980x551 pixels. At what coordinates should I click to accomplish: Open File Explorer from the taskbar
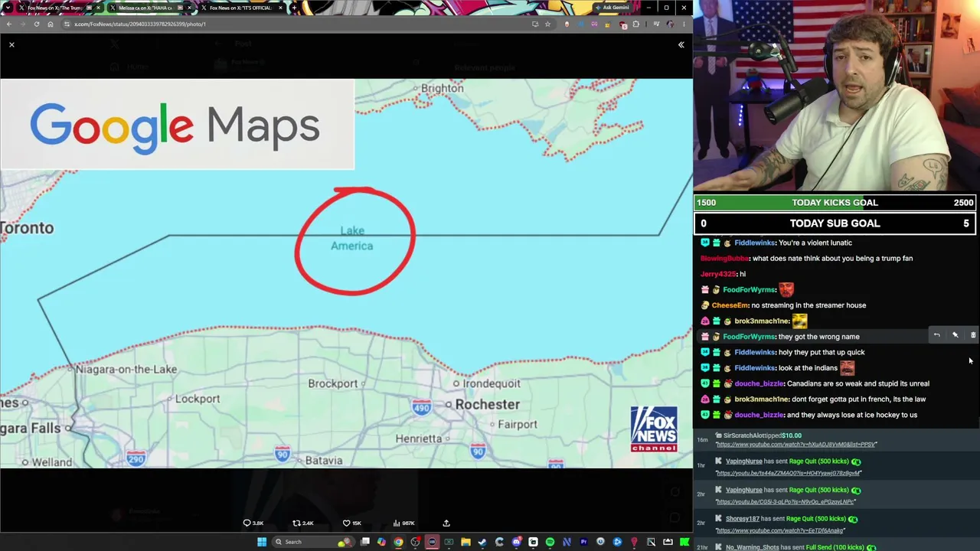coord(465,542)
